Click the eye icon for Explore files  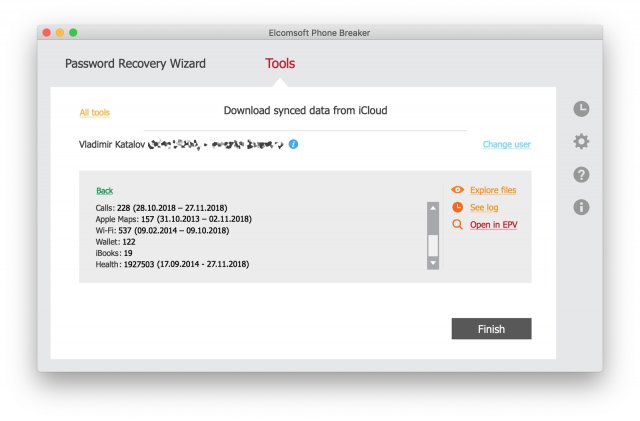click(457, 190)
